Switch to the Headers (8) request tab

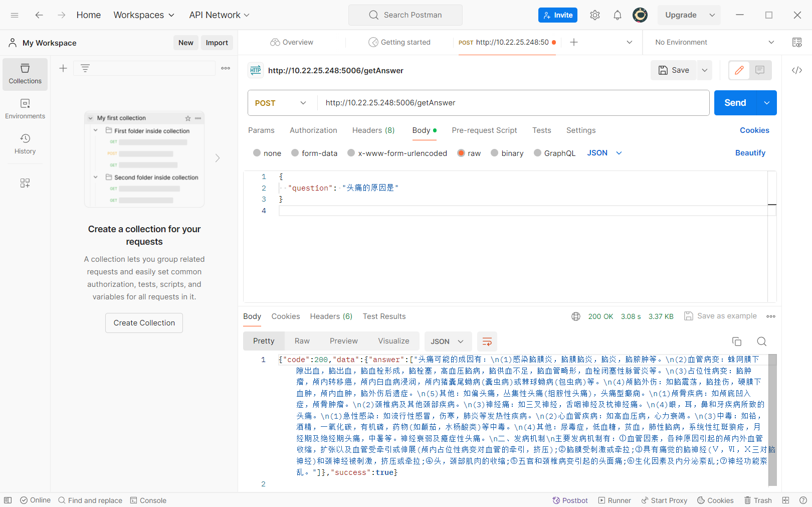pos(373,130)
